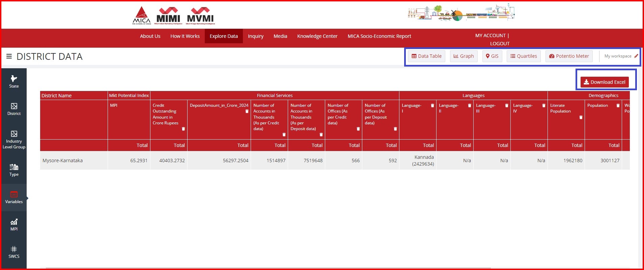Open Industry Level Group panel
Screen dimensions: 644x270
pos(14,140)
